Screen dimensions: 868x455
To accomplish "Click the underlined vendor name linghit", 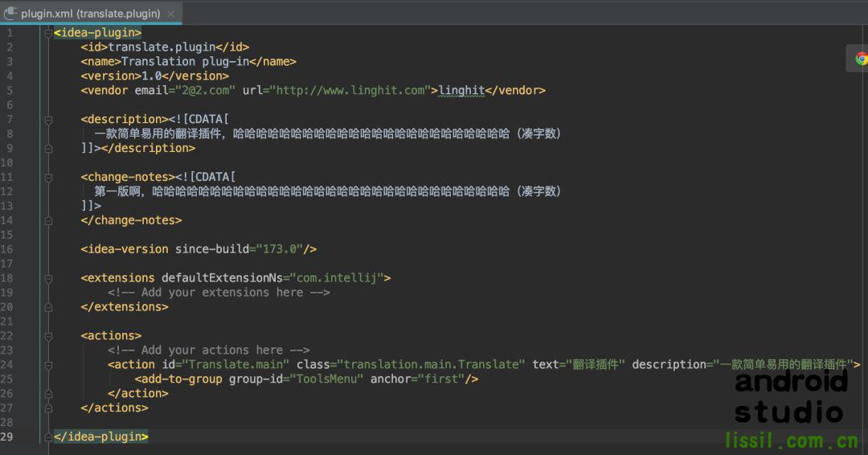I will tap(461, 90).
